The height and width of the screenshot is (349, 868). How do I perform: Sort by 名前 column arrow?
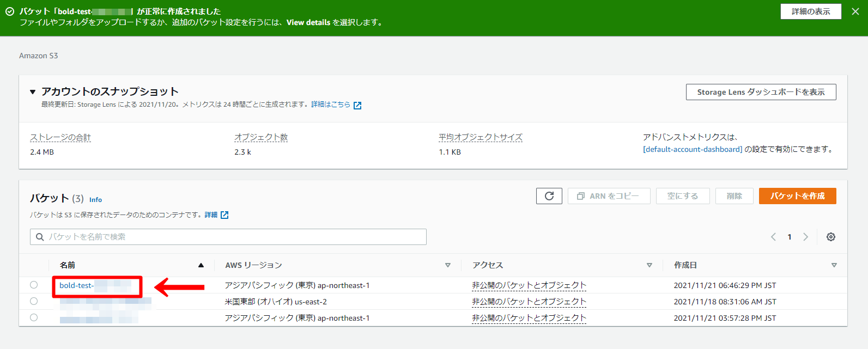click(201, 265)
